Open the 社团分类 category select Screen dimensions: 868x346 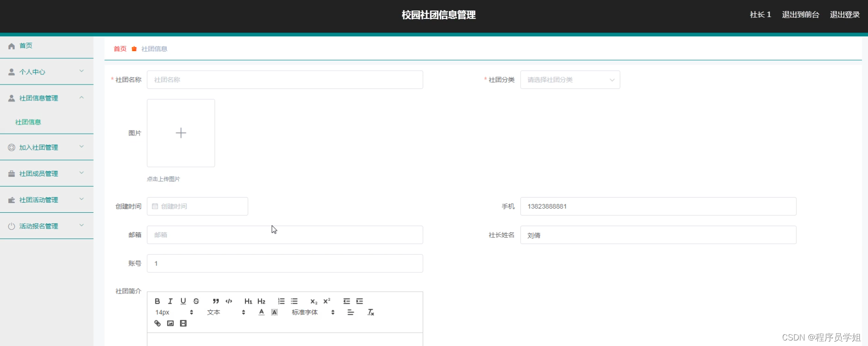coord(570,79)
